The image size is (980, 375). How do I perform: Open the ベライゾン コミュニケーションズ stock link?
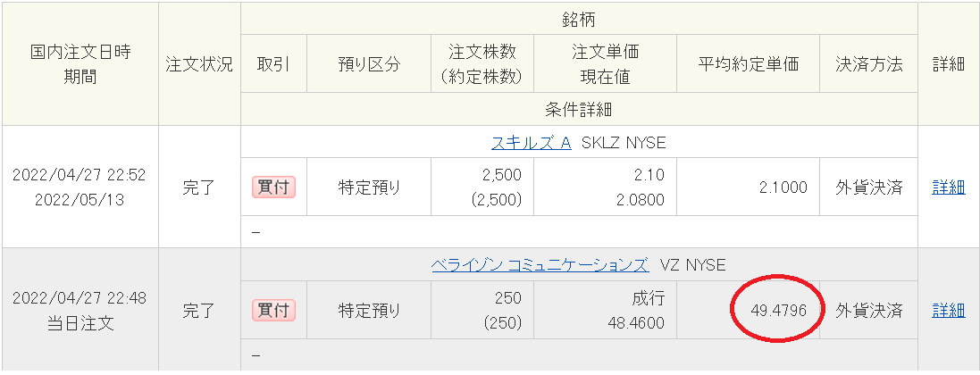(539, 265)
